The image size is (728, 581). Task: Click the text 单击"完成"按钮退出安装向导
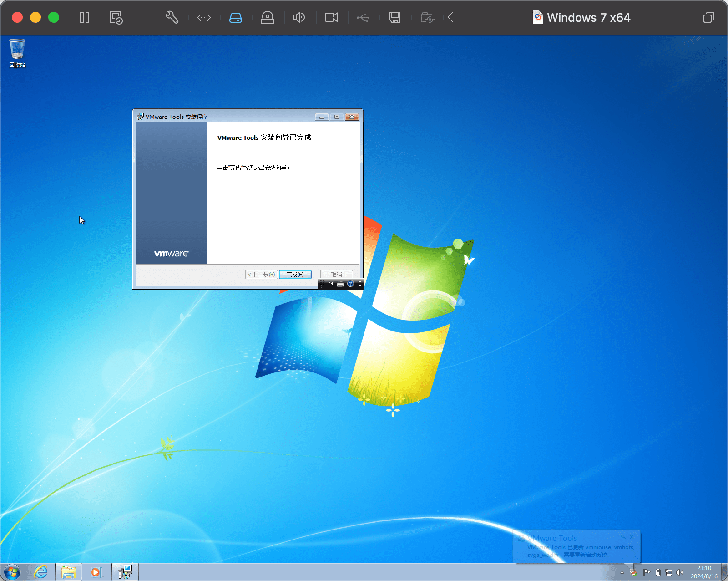[253, 168]
